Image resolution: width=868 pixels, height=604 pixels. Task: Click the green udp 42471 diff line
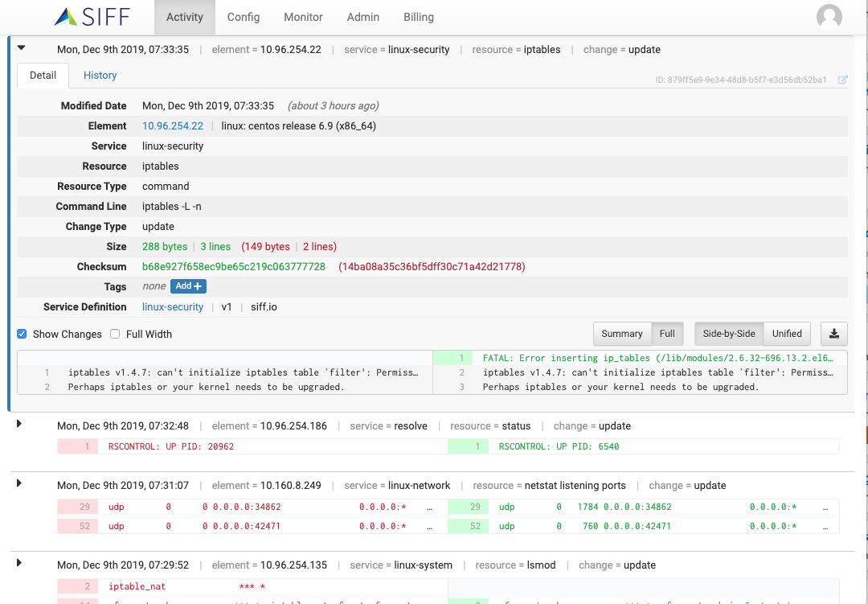643,526
